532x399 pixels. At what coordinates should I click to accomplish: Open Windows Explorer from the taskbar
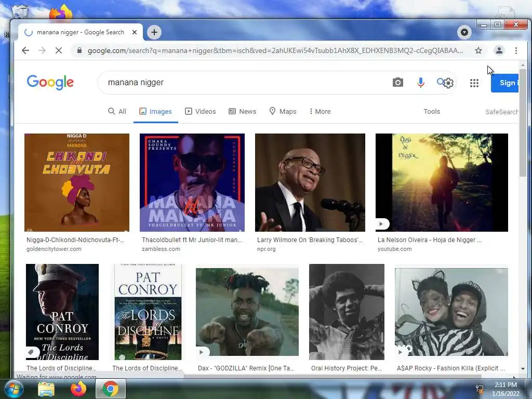46,389
